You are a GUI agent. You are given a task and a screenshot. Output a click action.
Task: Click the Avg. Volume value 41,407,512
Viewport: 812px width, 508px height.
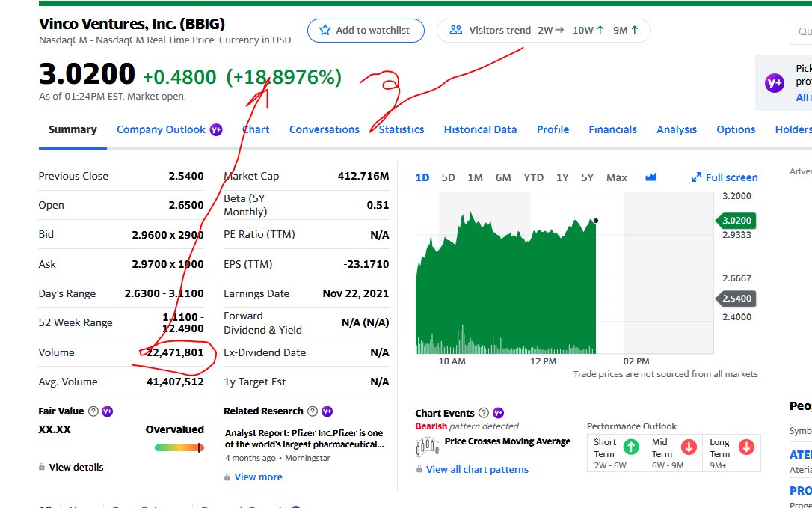(x=175, y=382)
